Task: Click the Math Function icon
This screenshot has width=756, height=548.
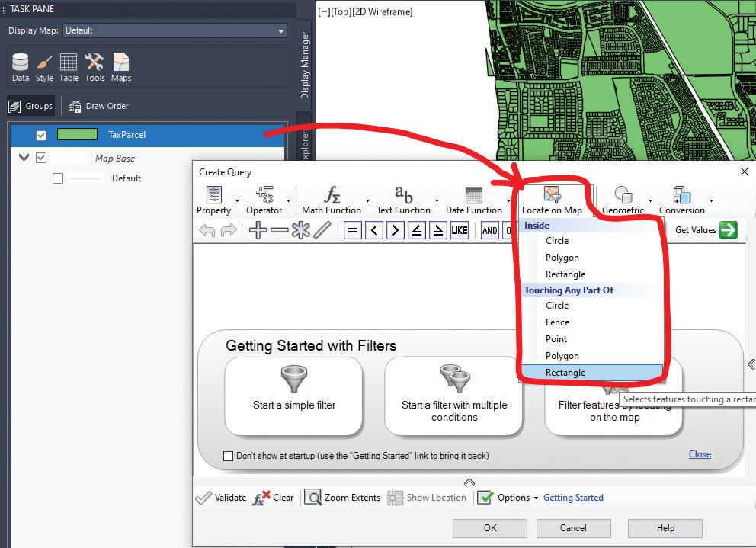Action: (332, 195)
